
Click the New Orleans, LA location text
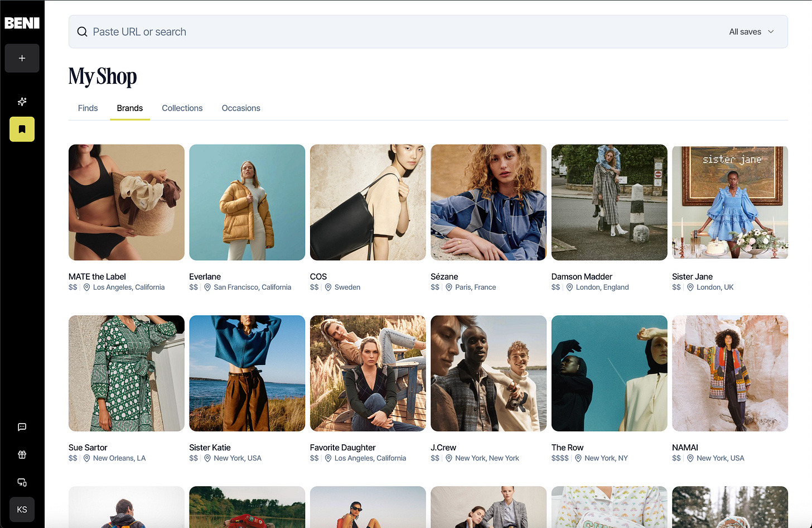click(x=119, y=458)
